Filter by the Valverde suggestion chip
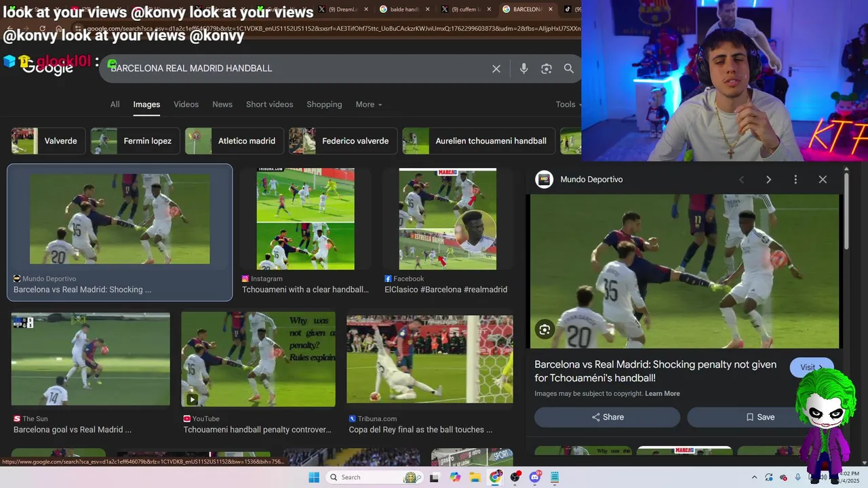The height and width of the screenshot is (488, 868). (48, 141)
